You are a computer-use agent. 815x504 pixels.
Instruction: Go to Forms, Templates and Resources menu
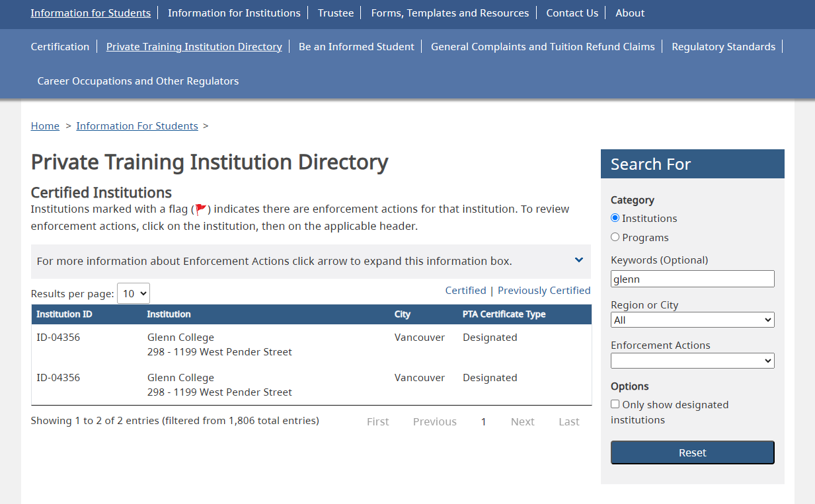click(449, 13)
